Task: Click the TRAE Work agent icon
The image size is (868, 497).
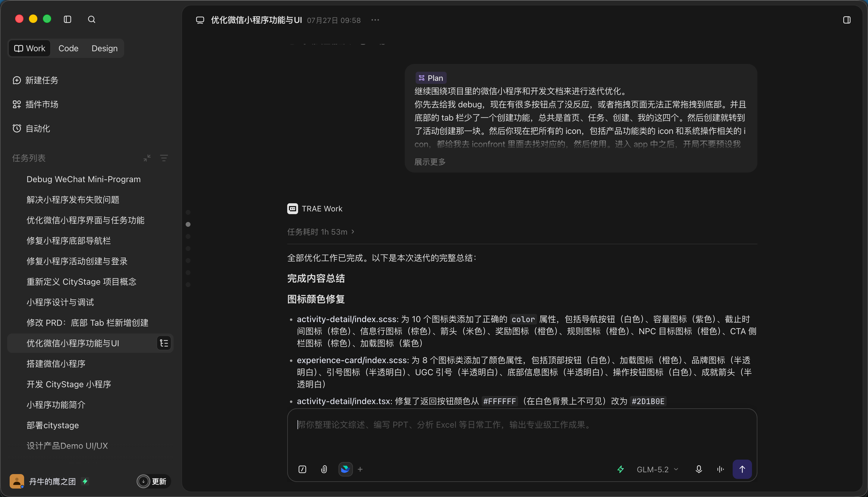Action: [293, 209]
